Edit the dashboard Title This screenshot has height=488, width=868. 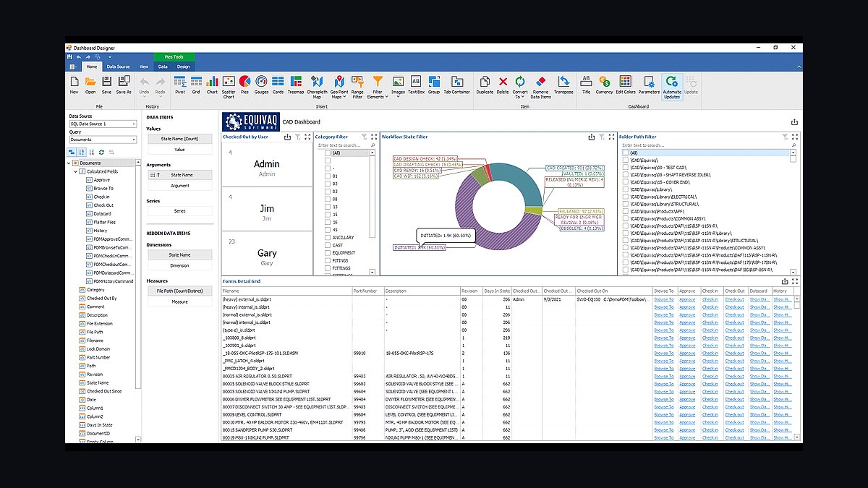click(586, 85)
